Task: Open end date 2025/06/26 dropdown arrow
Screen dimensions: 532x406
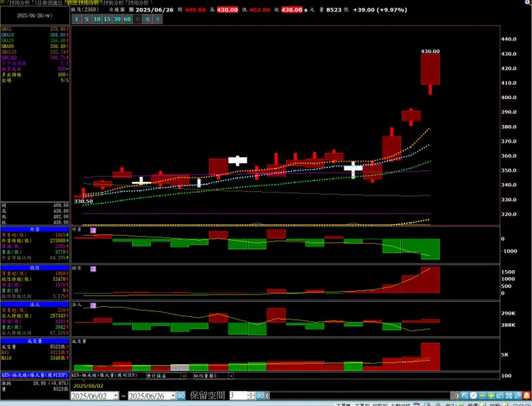Action: pos(173,395)
